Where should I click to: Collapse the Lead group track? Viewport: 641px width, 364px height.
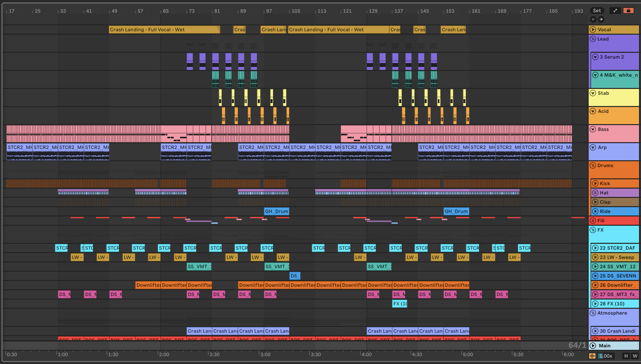pyautogui.click(x=593, y=39)
